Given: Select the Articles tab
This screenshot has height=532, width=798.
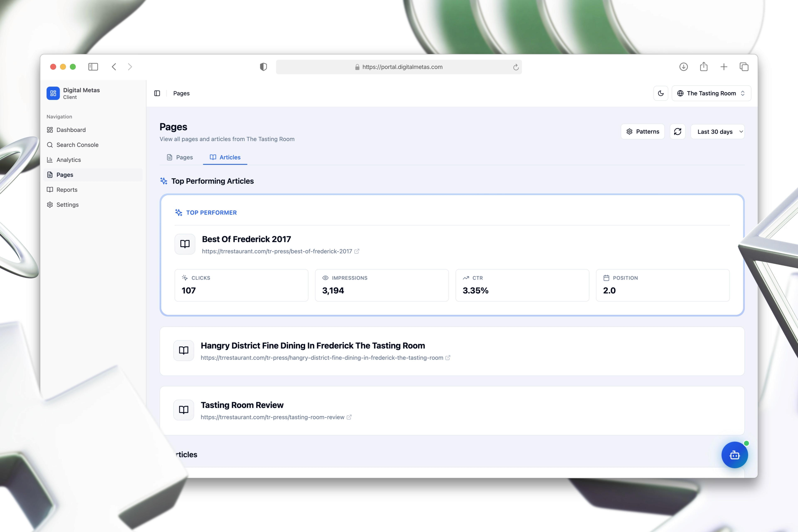Looking at the screenshot, I should 225,158.
